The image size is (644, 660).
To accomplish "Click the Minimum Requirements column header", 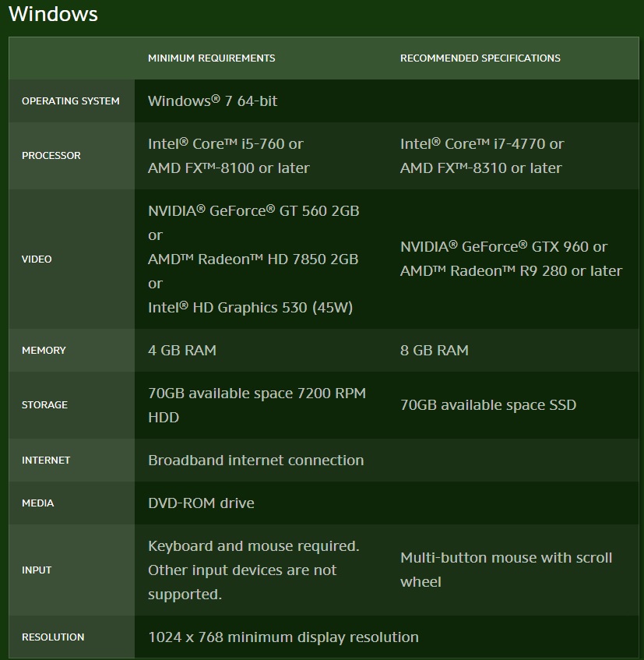I will [211, 58].
